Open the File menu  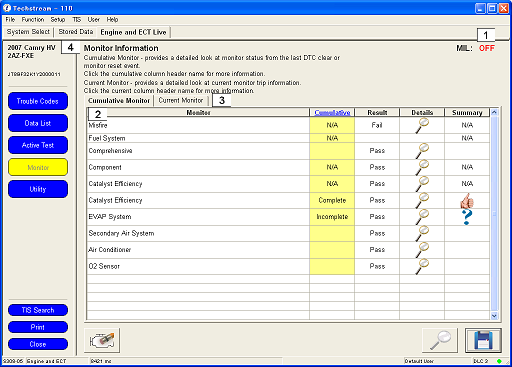click(x=10, y=20)
